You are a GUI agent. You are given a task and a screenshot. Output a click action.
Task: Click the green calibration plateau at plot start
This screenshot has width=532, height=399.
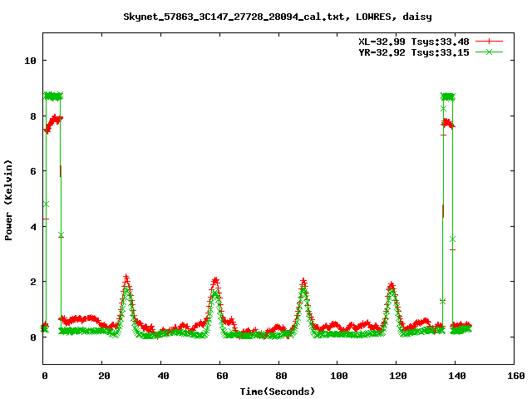click(52, 96)
